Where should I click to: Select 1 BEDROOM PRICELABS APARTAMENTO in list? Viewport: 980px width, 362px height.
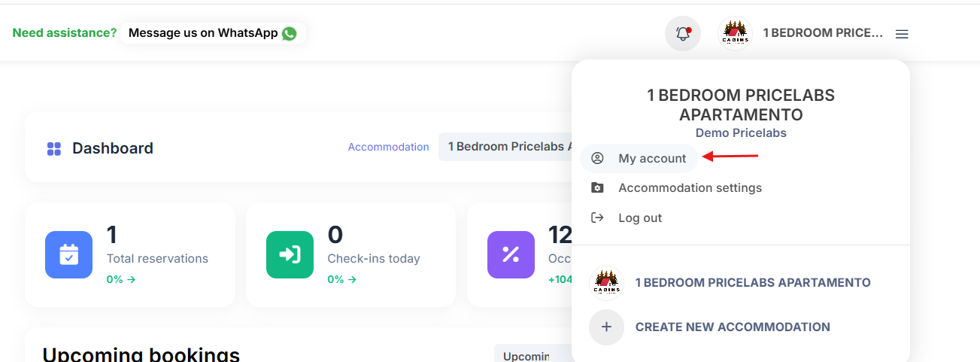click(752, 283)
